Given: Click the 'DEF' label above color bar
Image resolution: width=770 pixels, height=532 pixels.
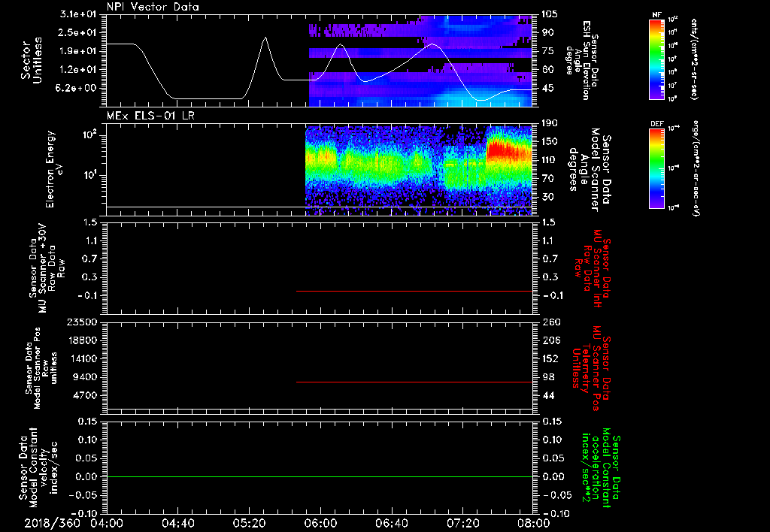Looking at the screenshot, I should coord(656,124).
